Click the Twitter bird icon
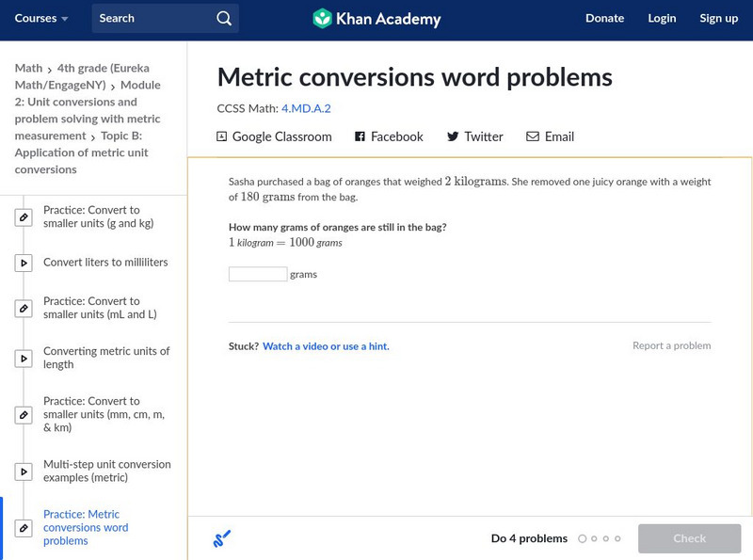 pyautogui.click(x=453, y=136)
